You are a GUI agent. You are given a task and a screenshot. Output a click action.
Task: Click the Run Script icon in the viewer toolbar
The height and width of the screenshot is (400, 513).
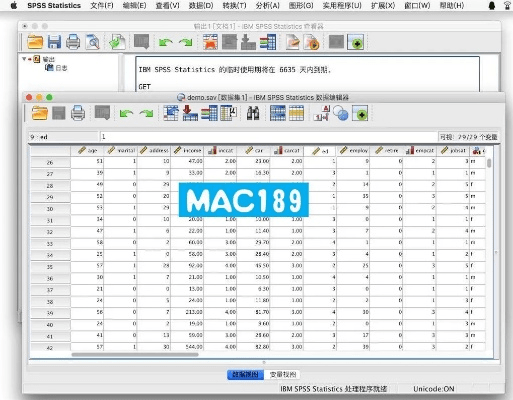(x=311, y=42)
